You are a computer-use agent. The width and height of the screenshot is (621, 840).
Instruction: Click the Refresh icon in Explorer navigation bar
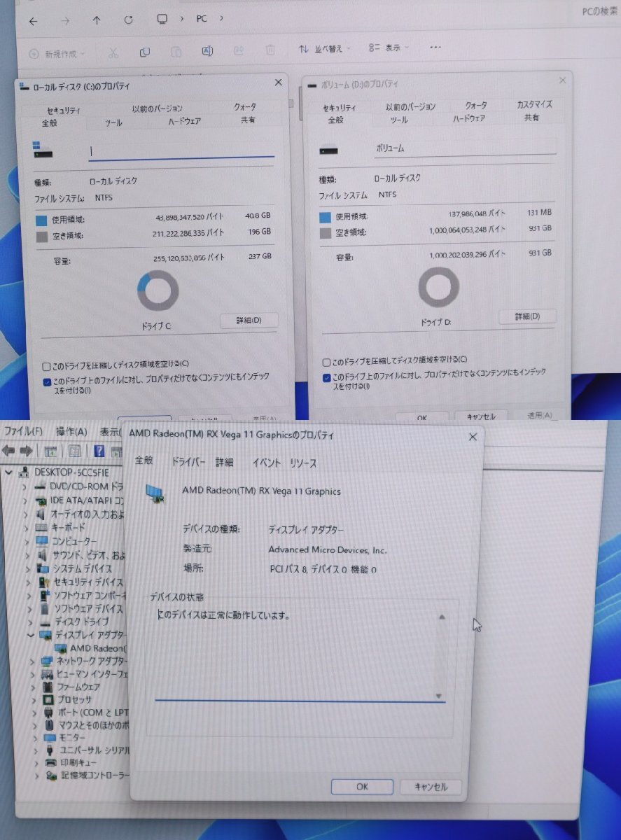[x=128, y=21]
